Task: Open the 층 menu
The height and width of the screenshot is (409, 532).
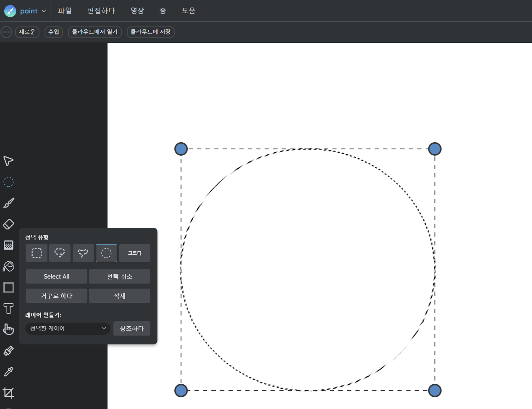Action: pyautogui.click(x=163, y=11)
